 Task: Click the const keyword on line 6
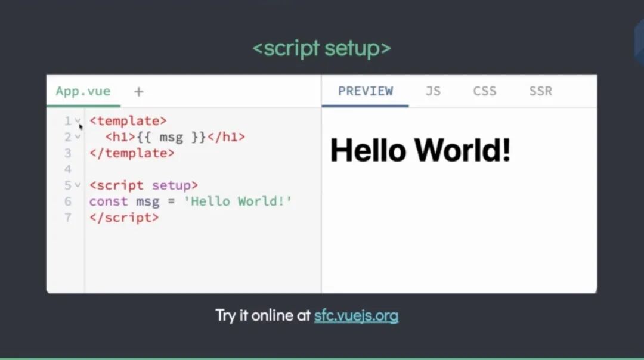point(108,201)
